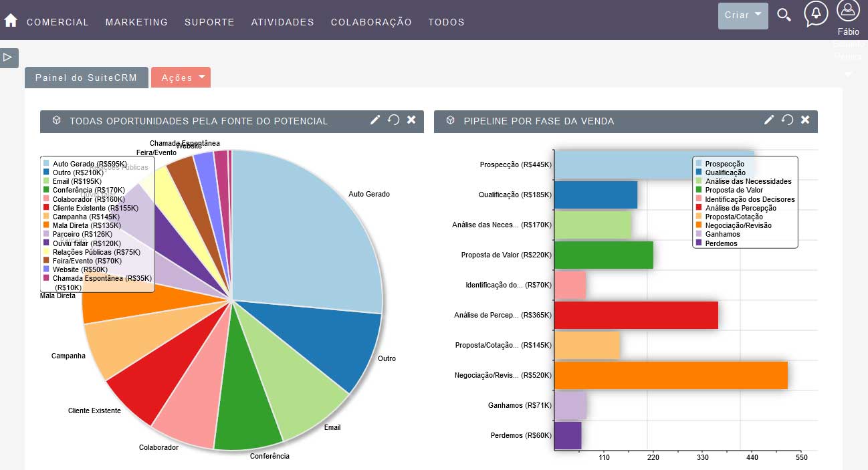Click the green Proposta de Valor bar

pos(604,255)
